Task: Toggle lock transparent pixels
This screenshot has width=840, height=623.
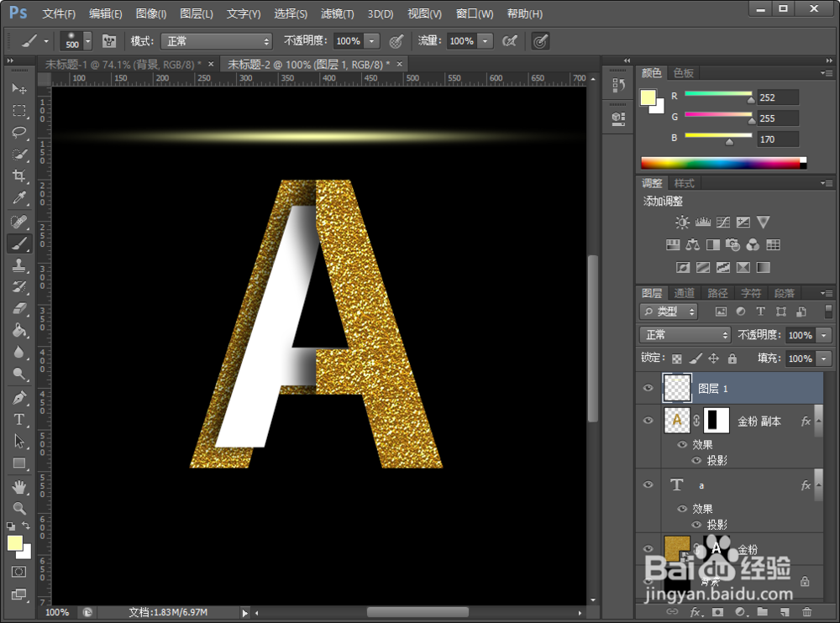Action: 677,359
